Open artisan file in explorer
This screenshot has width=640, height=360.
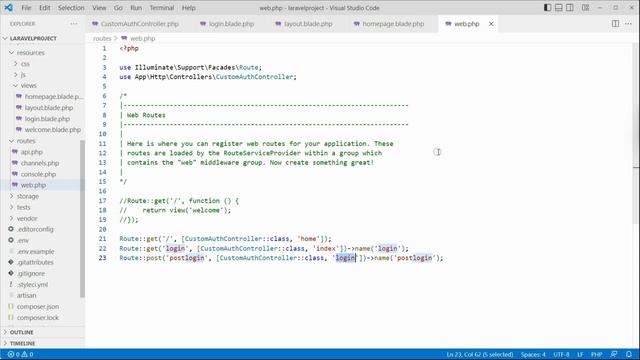tap(27, 295)
